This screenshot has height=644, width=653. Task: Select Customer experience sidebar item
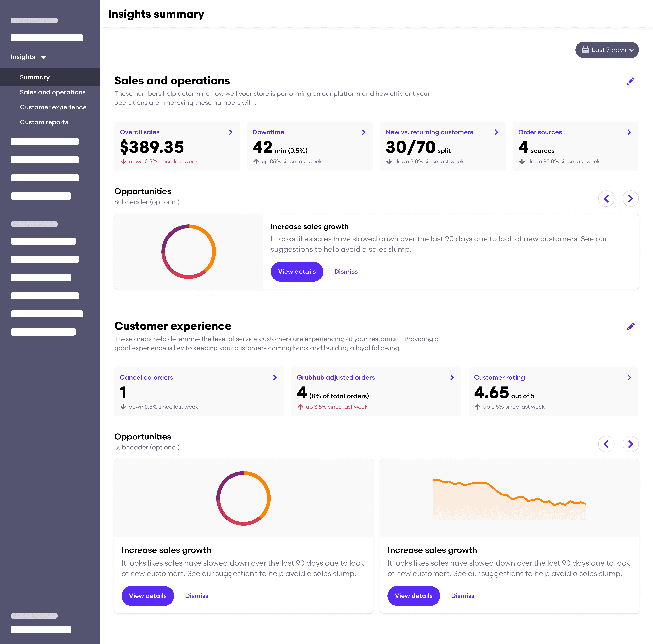(x=53, y=107)
